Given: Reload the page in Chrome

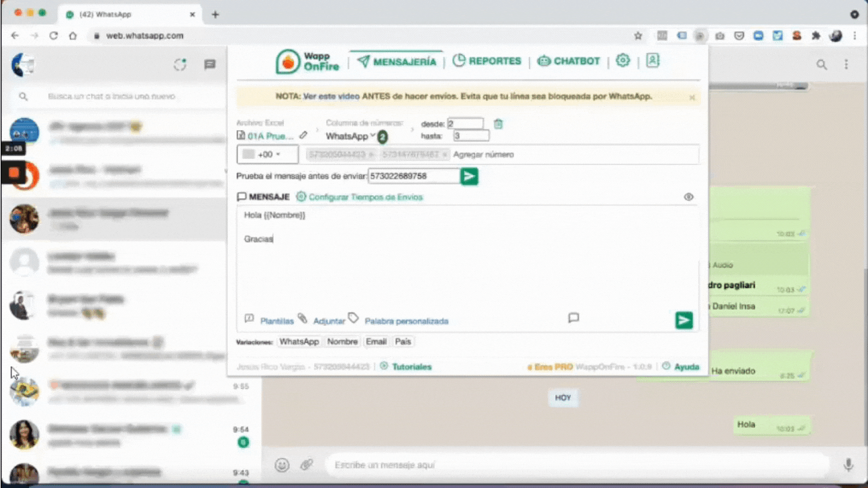Looking at the screenshot, I should click(x=54, y=36).
